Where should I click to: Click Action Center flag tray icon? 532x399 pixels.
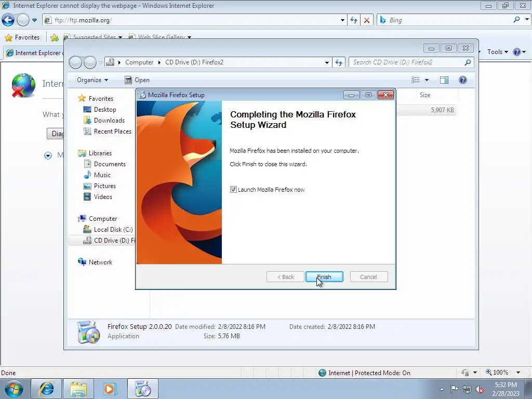[x=454, y=389]
